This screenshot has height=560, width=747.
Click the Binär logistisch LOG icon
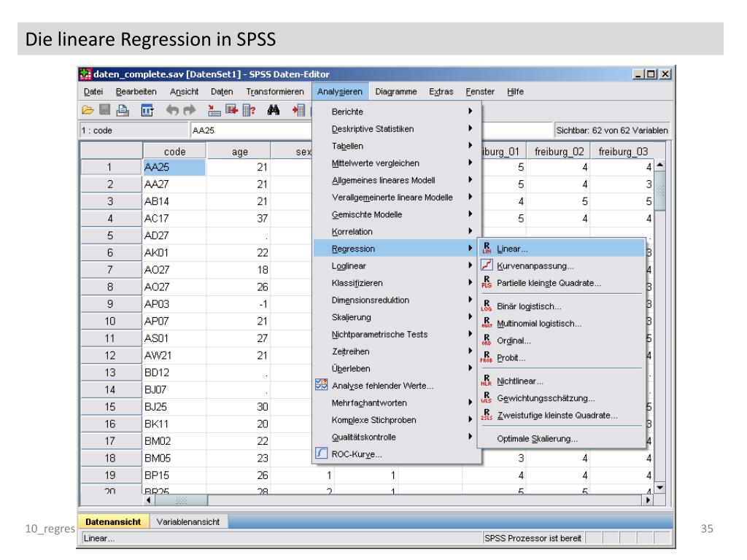(x=487, y=306)
